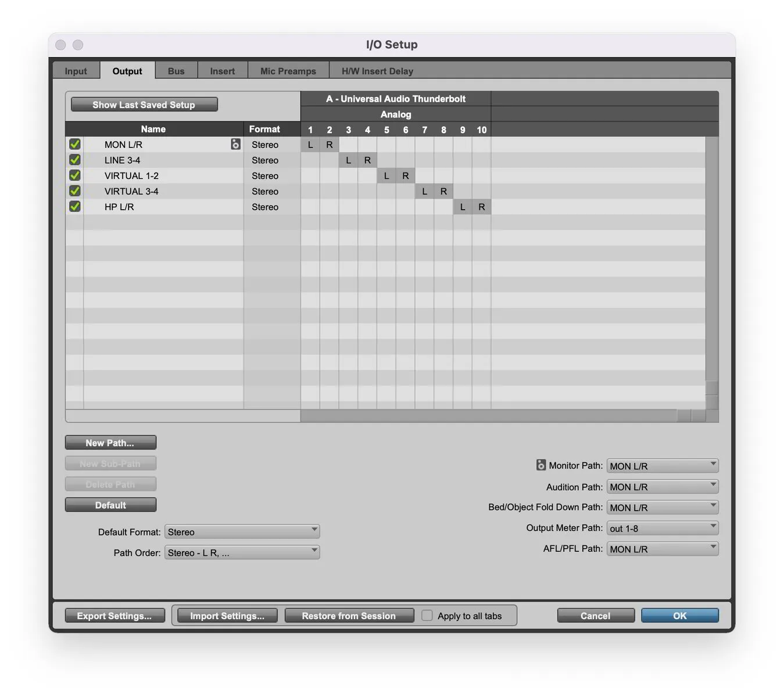
Task: Open the Monitor Path dropdown
Action: pyautogui.click(x=661, y=465)
